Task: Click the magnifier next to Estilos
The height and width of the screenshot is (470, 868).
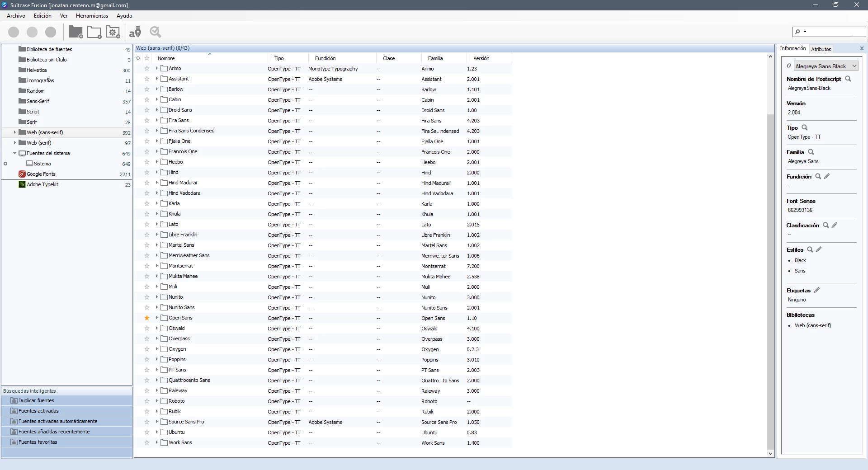Action: tap(810, 249)
